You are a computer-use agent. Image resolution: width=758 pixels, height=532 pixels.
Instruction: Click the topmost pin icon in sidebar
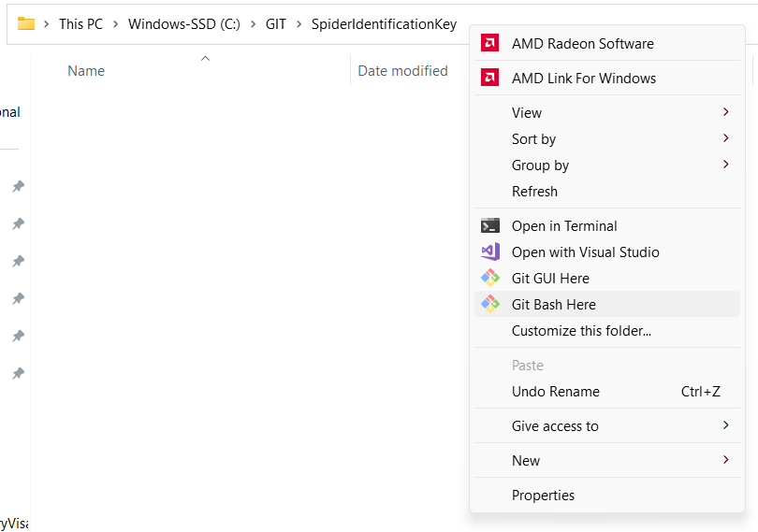pos(19,186)
